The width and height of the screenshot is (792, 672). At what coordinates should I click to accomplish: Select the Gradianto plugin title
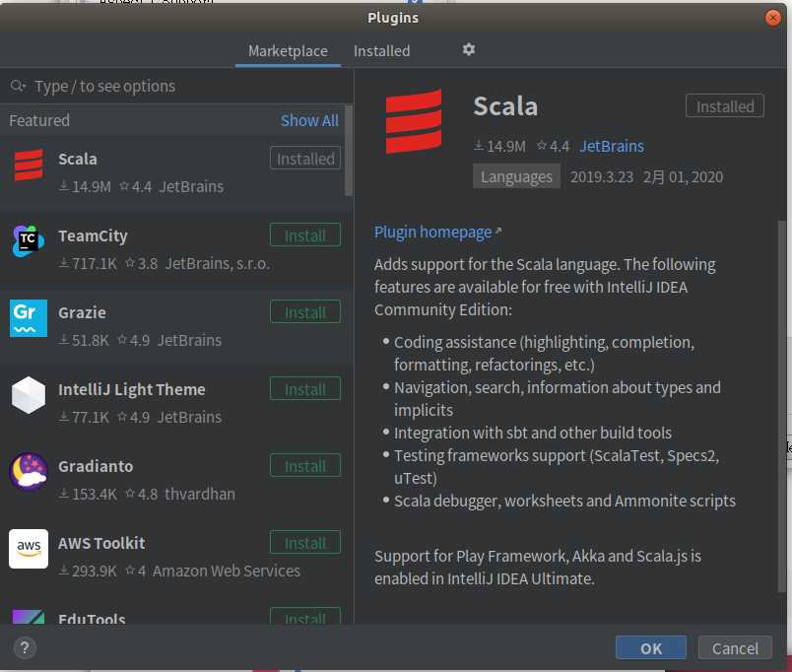(96, 466)
